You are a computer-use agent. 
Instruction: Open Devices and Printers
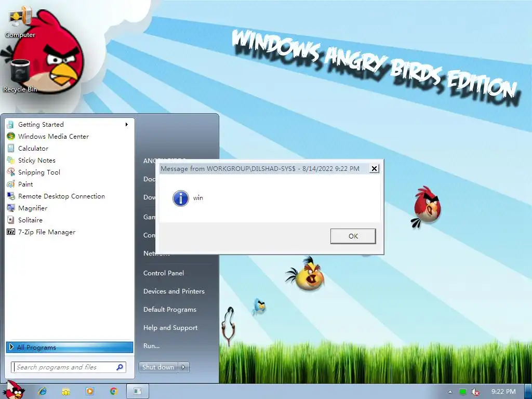point(174,291)
